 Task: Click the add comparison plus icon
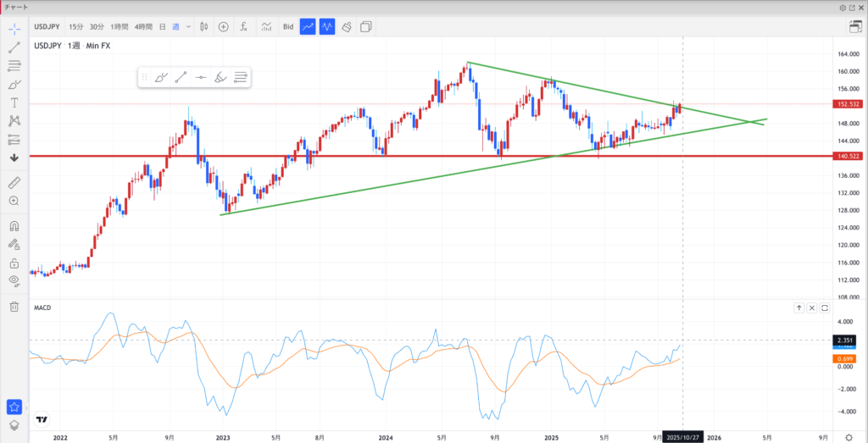[x=224, y=27]
